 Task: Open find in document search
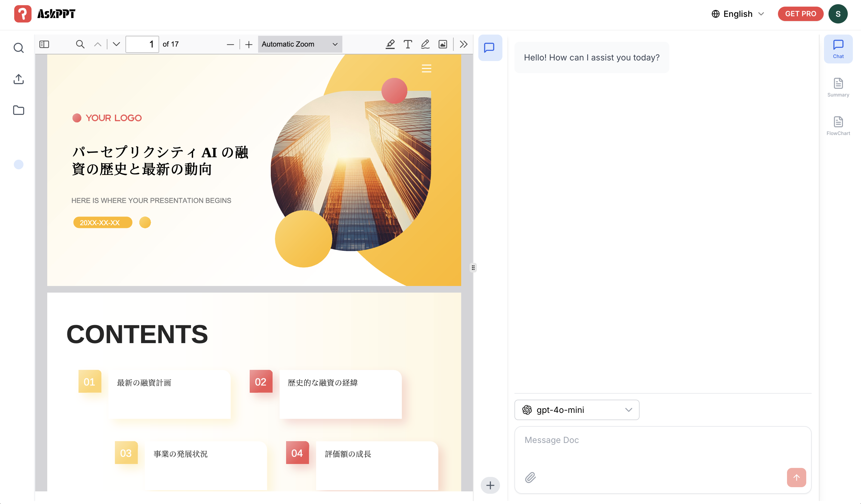click(x=80, y=44)
